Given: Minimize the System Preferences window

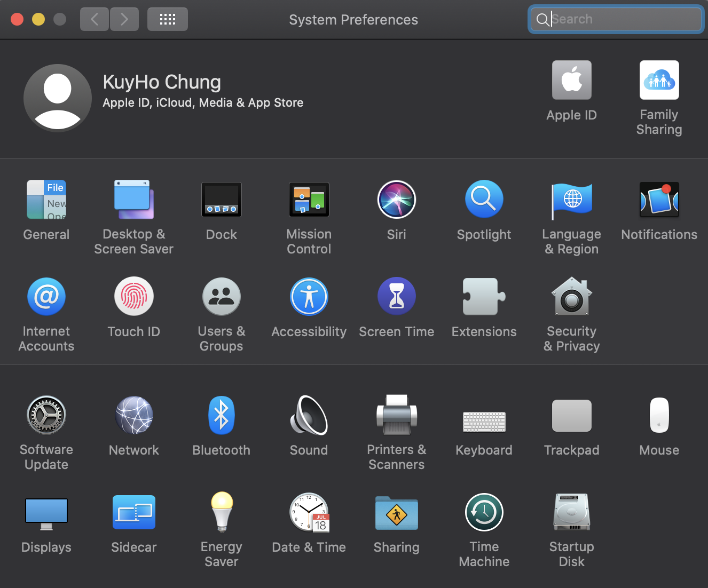Looking at the screenshot, I should pos(38,19).
